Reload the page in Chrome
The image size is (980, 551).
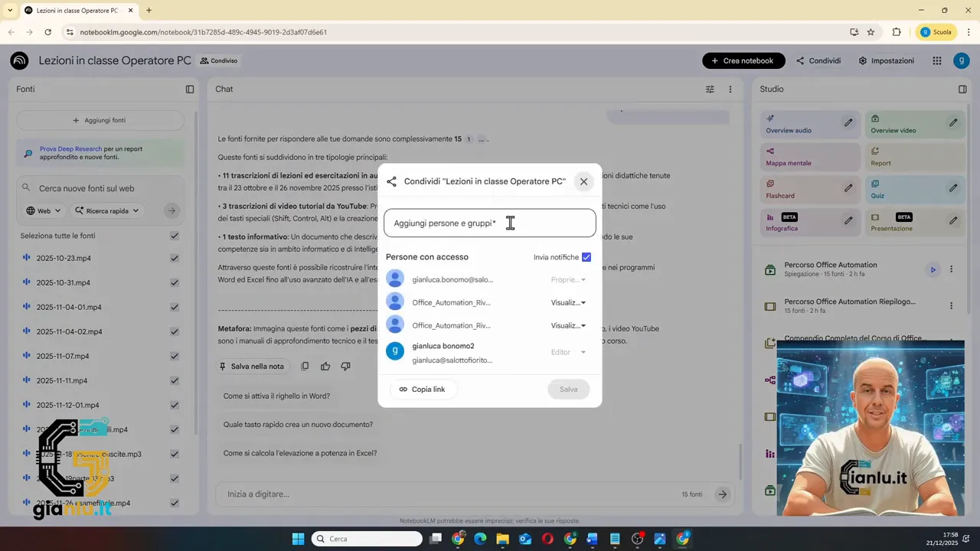pyautogui.click(x=47, y=32)
